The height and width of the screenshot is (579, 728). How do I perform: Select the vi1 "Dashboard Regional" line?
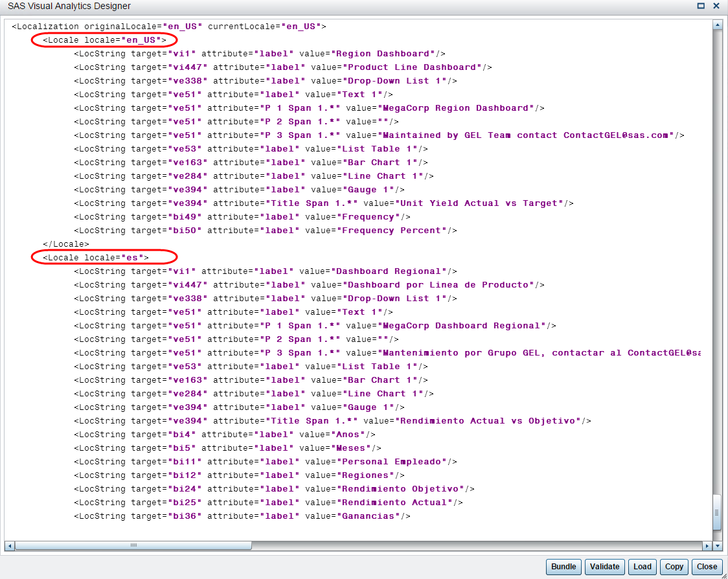tap(266, 271)
